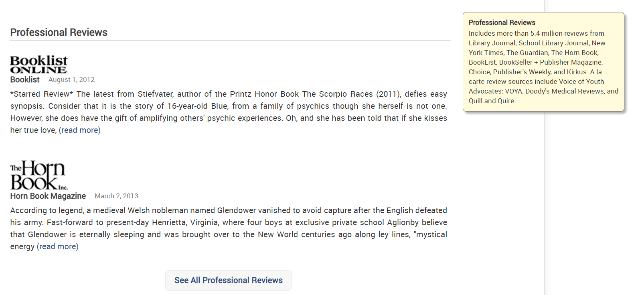Viewport: 644px width, 295px height.
Task: Click the yellow tooltip description text
Action: click(x=543, y=67)
